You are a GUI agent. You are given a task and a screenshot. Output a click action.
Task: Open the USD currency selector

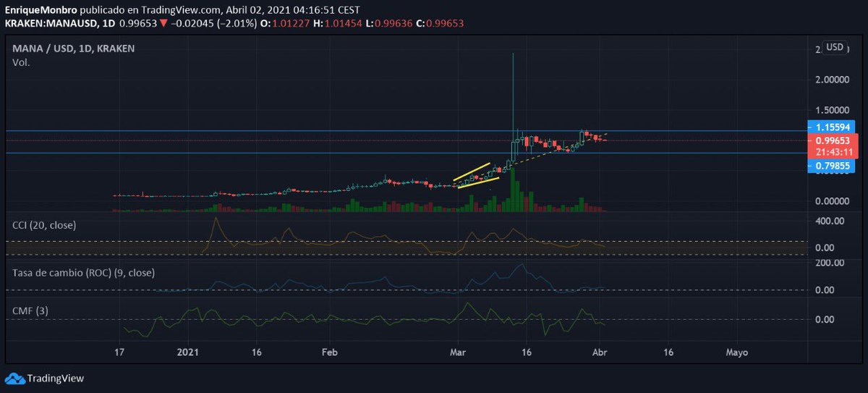tap(835, 47)
